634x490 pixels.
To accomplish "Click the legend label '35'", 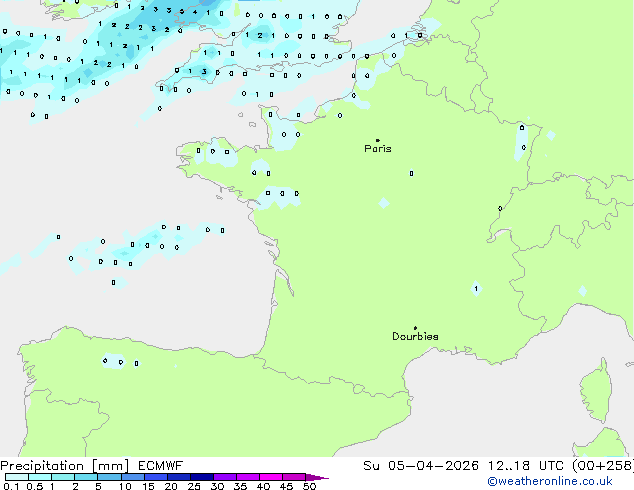I will click(x=240, y=486).
